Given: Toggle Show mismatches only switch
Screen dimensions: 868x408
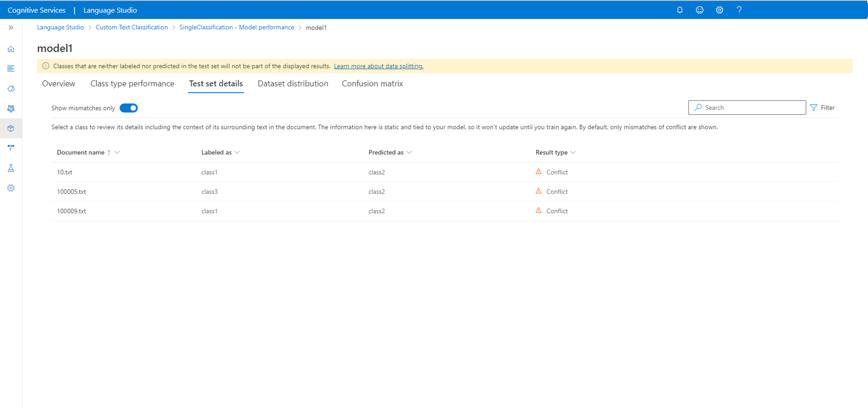Looking at the screenshot, I should (x=129, y=108).
